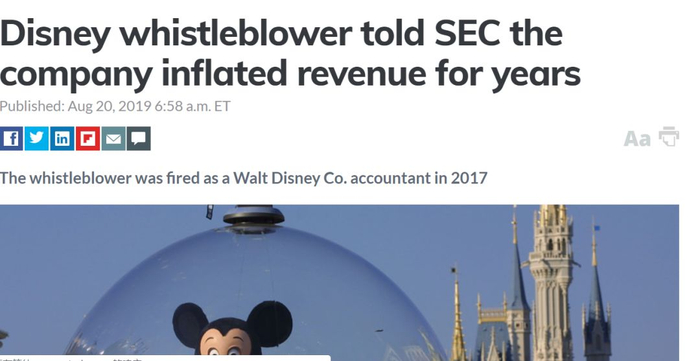Click Mickey Mouse in the article photo
This screenshot has height=361, width=700.
[232, 331]
